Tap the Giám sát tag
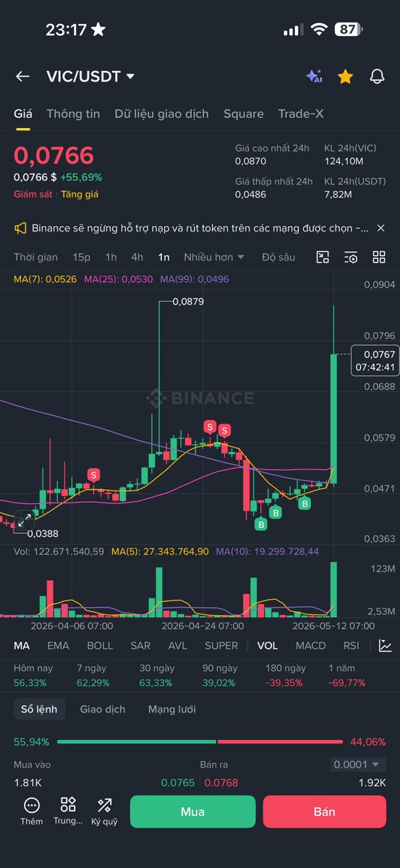Screen dimensions: 400x868 click(35, 194)
